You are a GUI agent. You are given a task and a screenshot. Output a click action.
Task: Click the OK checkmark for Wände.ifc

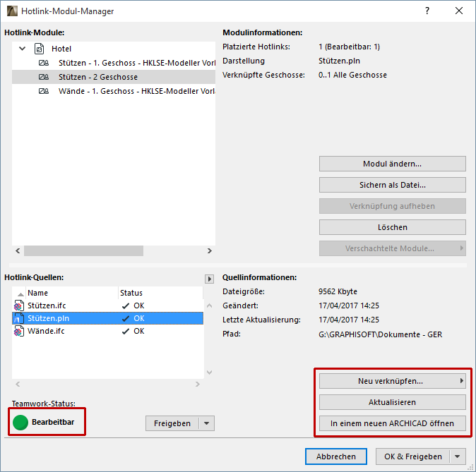(126, 332)
